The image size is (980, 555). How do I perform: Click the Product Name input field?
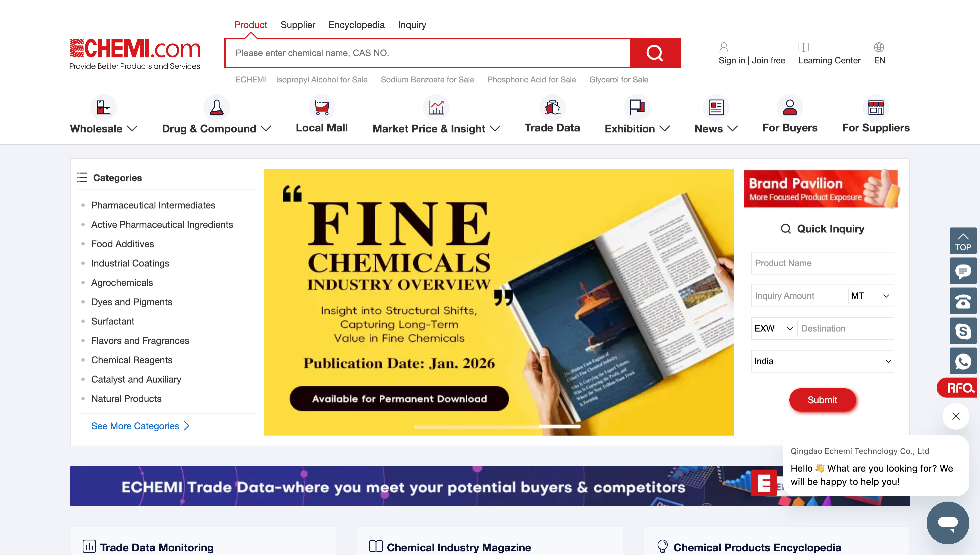click(x=822, y=263)
